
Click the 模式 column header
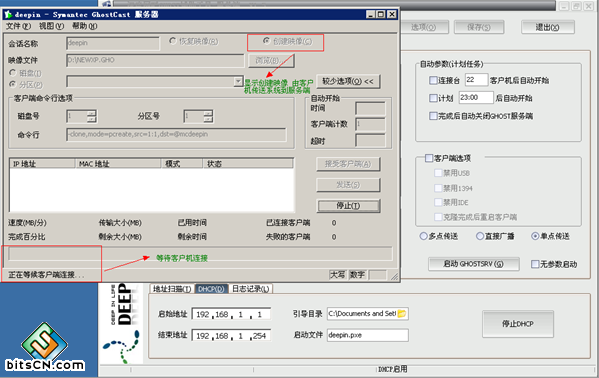[x=181, y=164]
